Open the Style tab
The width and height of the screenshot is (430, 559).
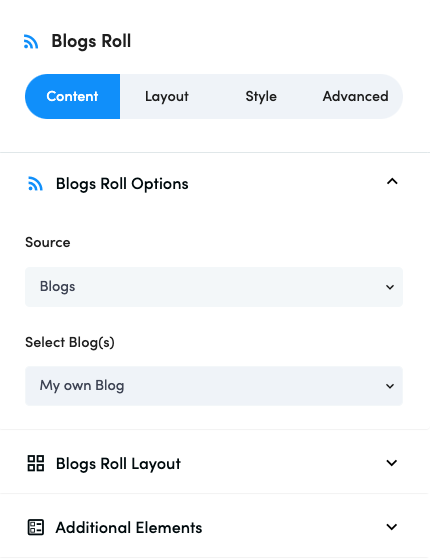click(x=261, y=96)
